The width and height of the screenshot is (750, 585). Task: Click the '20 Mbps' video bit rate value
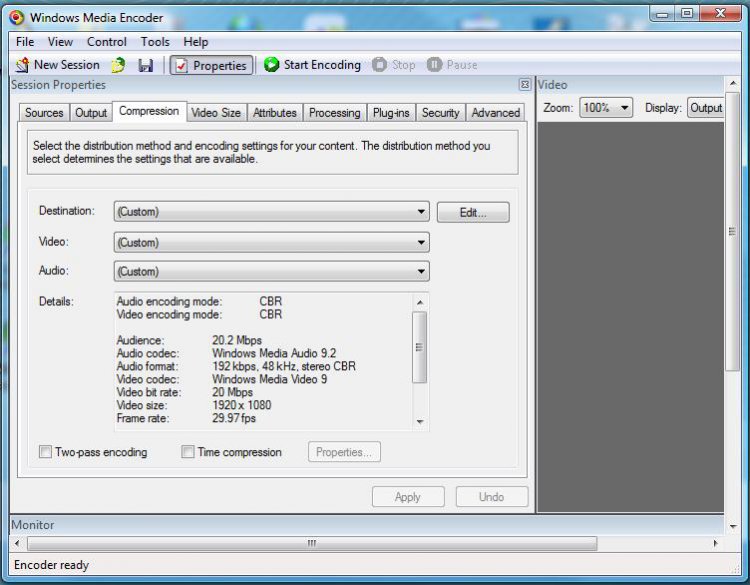[232, 392]
